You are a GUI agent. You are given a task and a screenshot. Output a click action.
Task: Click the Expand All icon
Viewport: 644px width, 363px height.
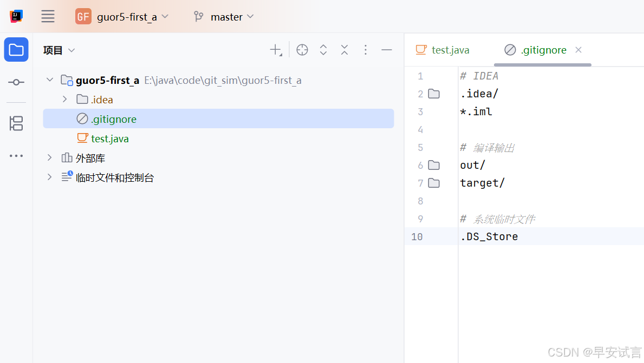[x=323, y=50]
